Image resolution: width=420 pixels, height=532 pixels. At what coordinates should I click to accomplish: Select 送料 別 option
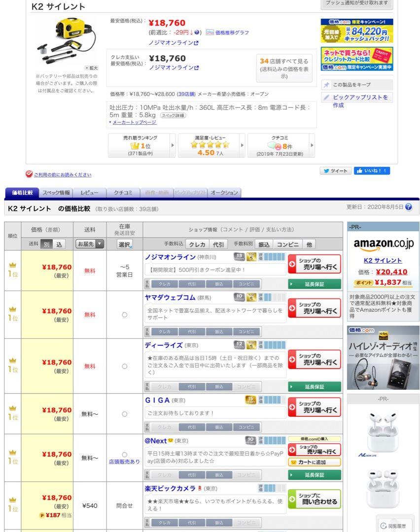pos(46,244)
